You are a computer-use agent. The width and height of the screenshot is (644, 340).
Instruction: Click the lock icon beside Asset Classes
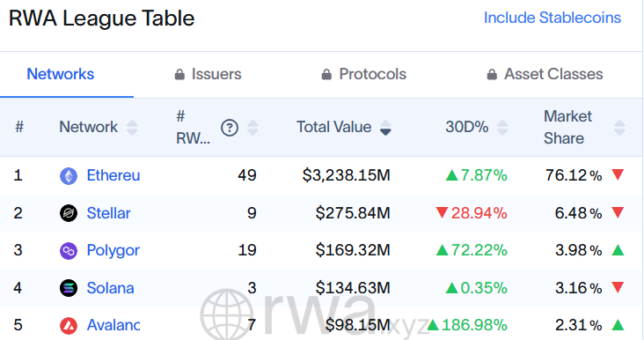point(492,74)
